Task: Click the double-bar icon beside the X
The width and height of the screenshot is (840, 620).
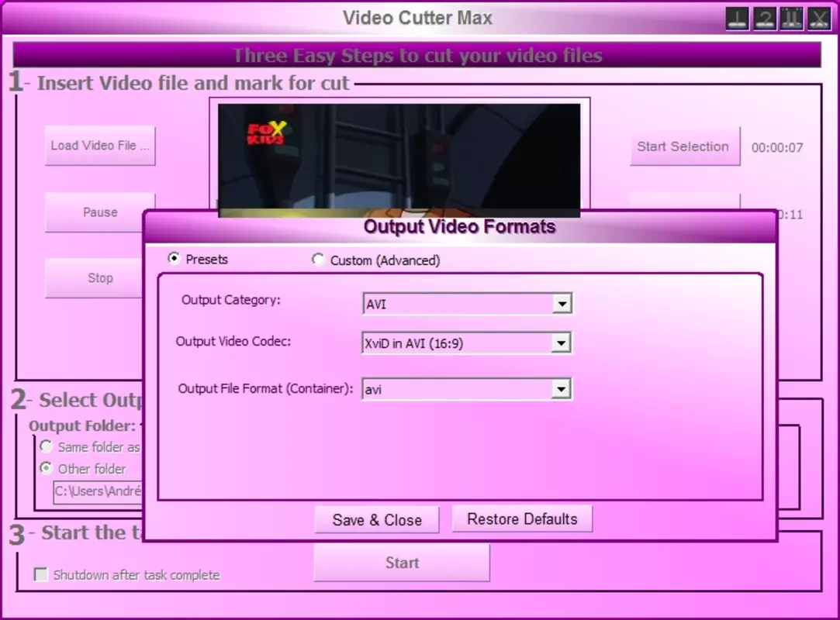Action: (x=792, y=19)
